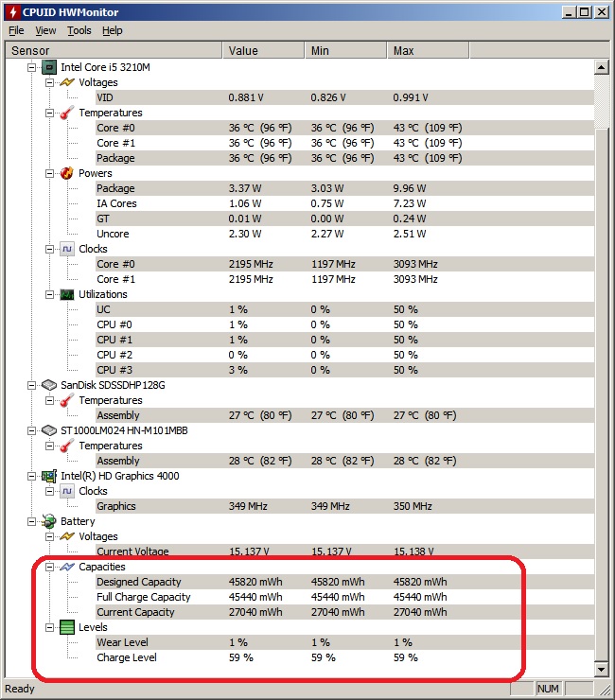
Task: Click the SanDisk SDSSDHP128G drive icon
Action: pyautogui.click(x=48, y=385)
